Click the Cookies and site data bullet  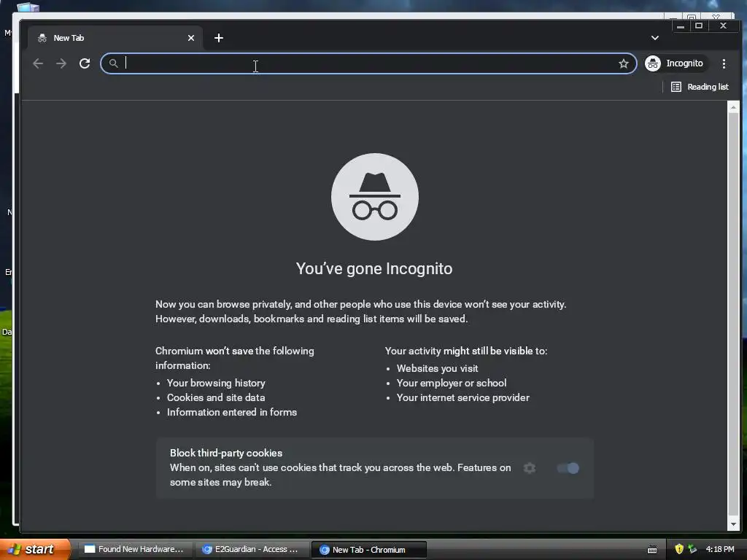[x=216, y=397]
